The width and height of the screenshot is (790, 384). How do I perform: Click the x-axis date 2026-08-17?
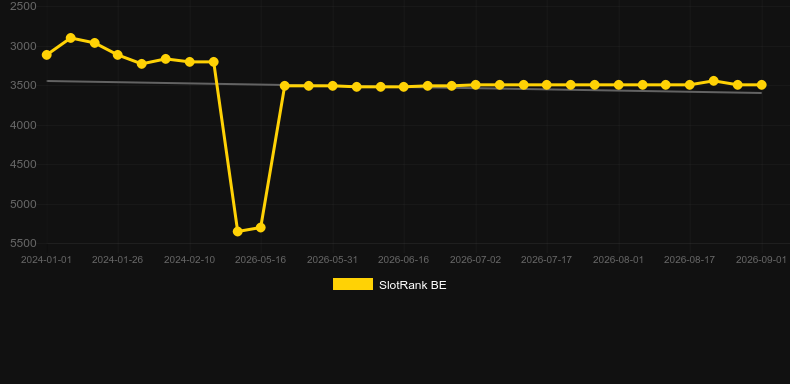[690, 260]
